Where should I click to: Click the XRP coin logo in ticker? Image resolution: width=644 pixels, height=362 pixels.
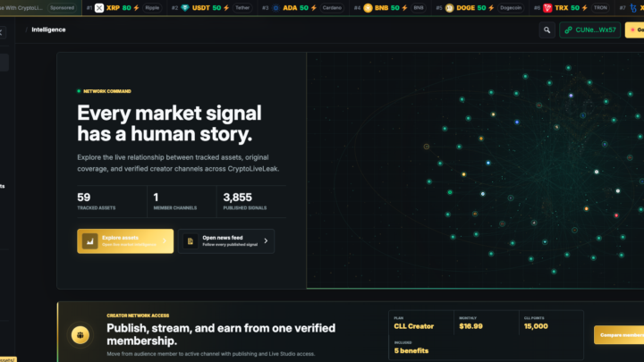(x=99, y=8)
